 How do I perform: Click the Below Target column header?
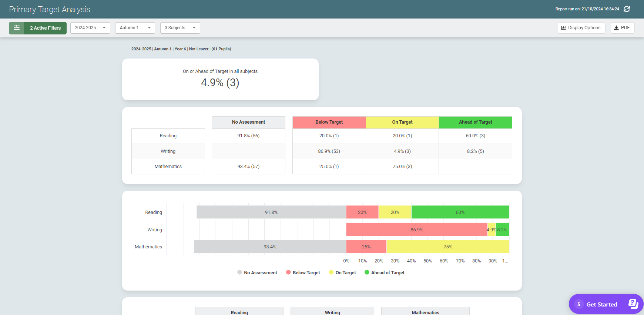coord(329,122)
